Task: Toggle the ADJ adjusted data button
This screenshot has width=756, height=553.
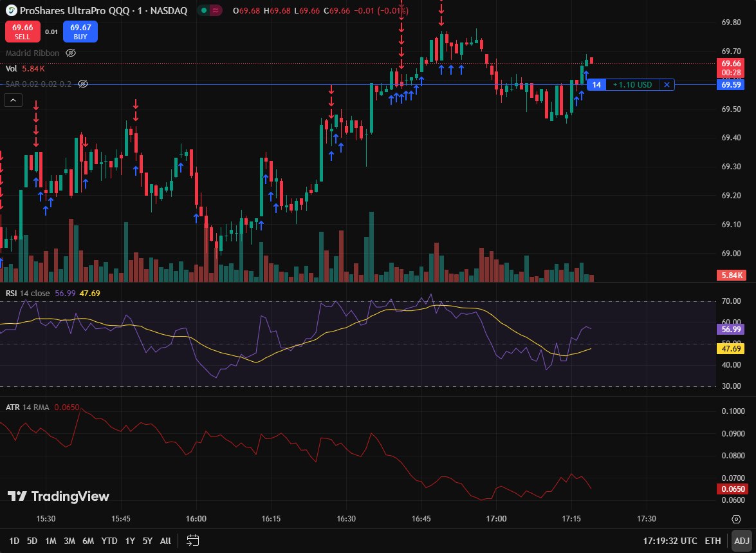Action: click(x=741, y=541)
